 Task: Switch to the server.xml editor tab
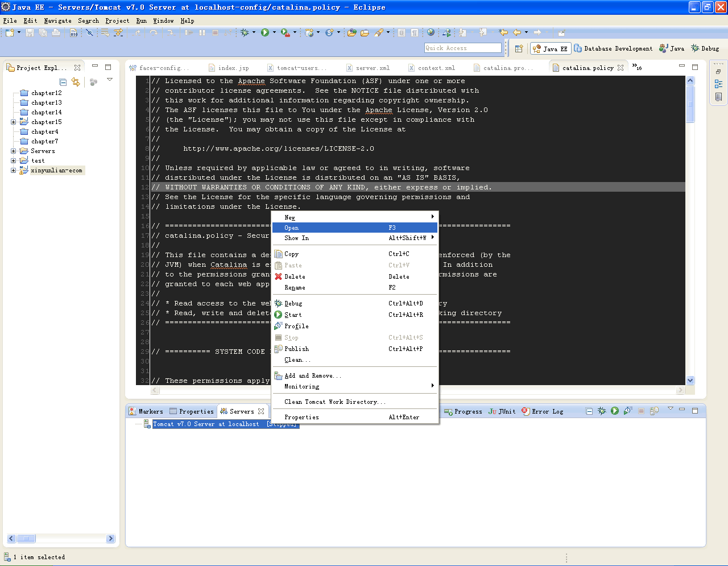coord(368,68)
